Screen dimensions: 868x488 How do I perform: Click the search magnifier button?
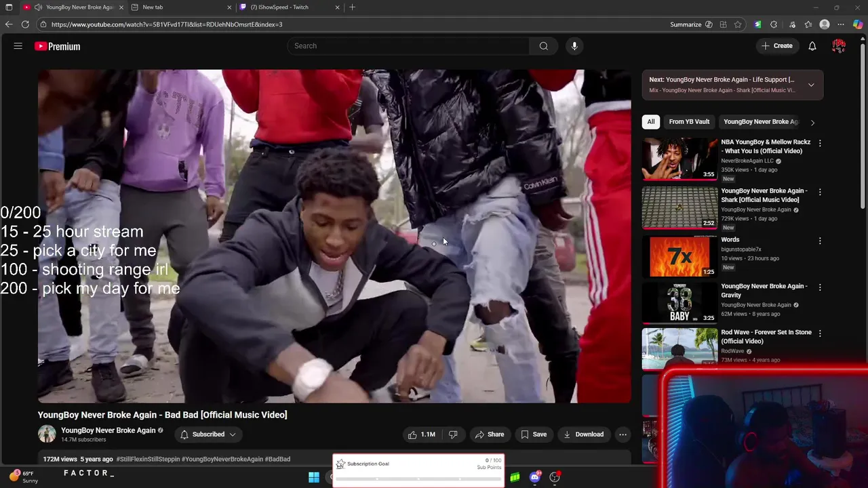544,46
